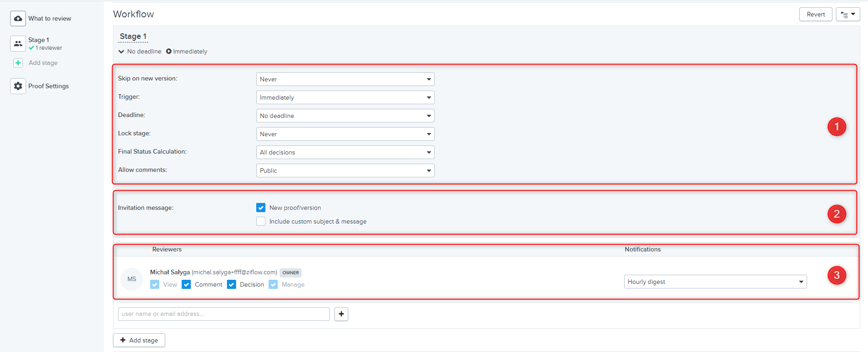Enable Include custom subject & message

(261, 221)
